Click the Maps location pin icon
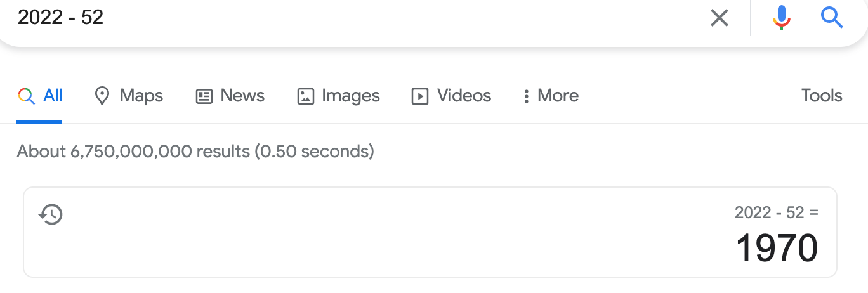The height and width of the screenshot is (293, 868). pyautogui.click(x=102, y=96)
